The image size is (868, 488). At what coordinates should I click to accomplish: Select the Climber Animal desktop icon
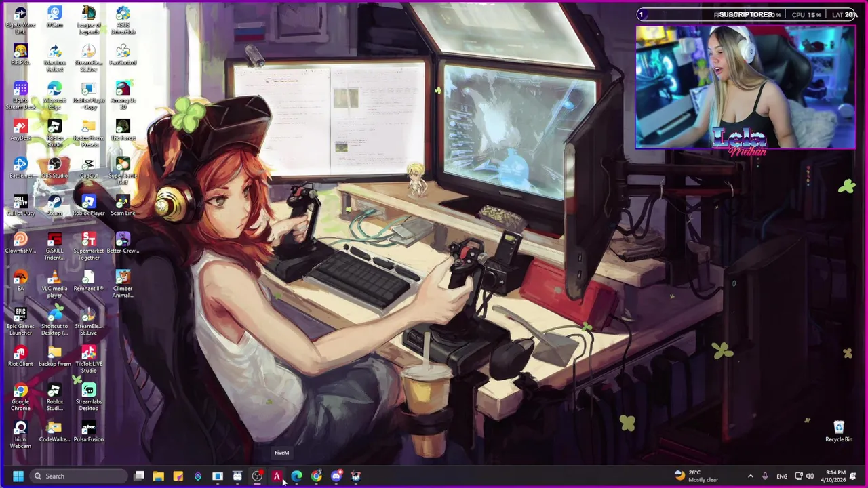click(x=123, y=284)
